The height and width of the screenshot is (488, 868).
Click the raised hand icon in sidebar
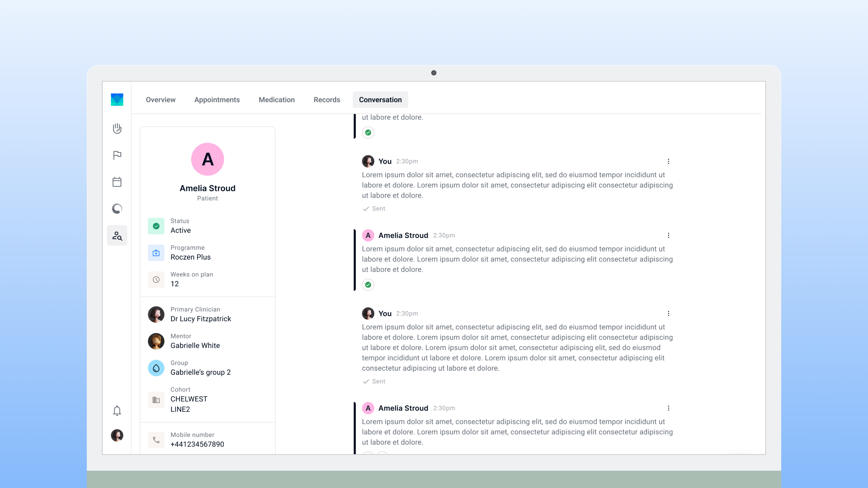pyautogui.click(x=117, y=128)
